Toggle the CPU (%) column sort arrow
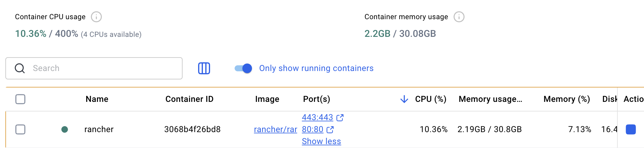 404,99
